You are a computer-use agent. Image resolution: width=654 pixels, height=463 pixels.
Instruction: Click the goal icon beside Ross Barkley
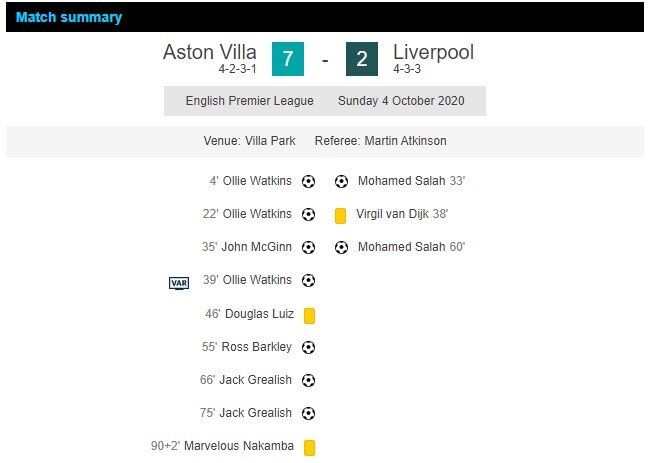pyautogui.click(x=309, y=347)
